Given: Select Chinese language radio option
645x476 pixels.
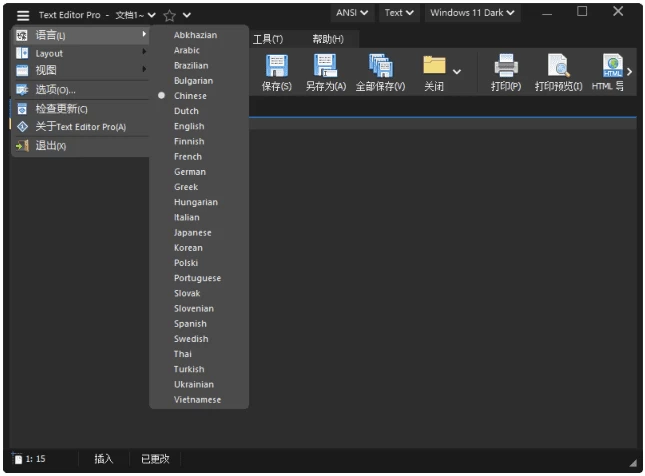Looking at the screenshot, I should click(190, 96).
